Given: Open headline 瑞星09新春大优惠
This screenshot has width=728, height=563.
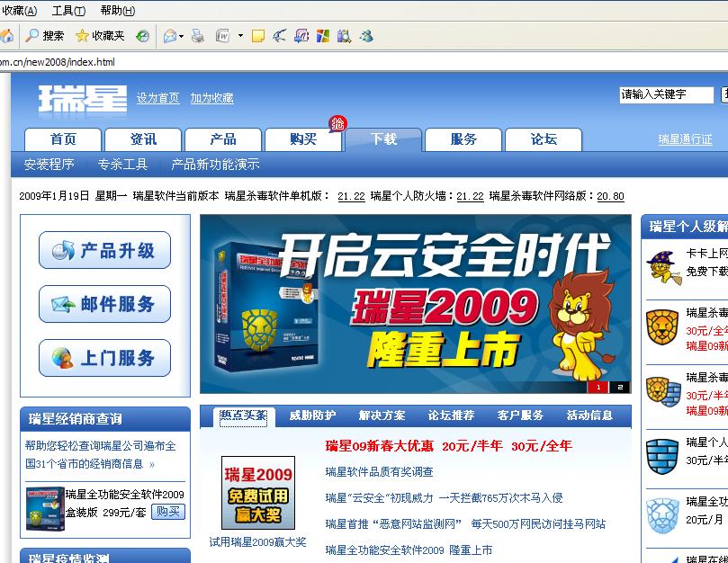Looking at the screenshot, I should tap(449, 446).
